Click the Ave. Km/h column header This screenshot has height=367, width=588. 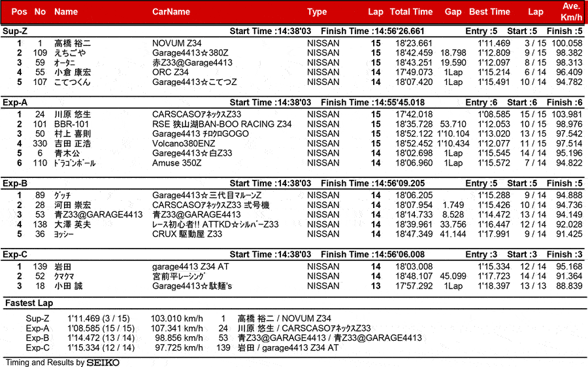click(571, 12)
